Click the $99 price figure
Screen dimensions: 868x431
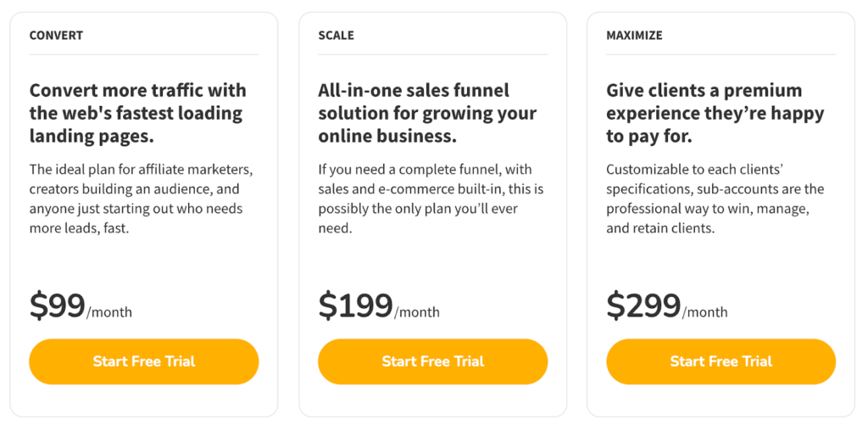tap(57, 306)
